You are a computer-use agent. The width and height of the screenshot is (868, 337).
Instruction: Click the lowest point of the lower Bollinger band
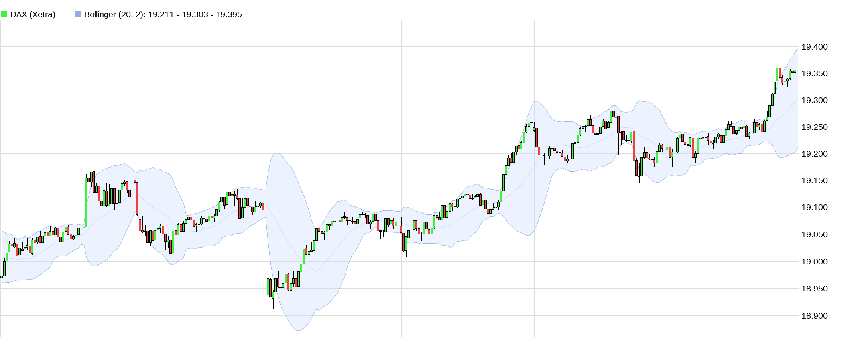pos(298,330)
